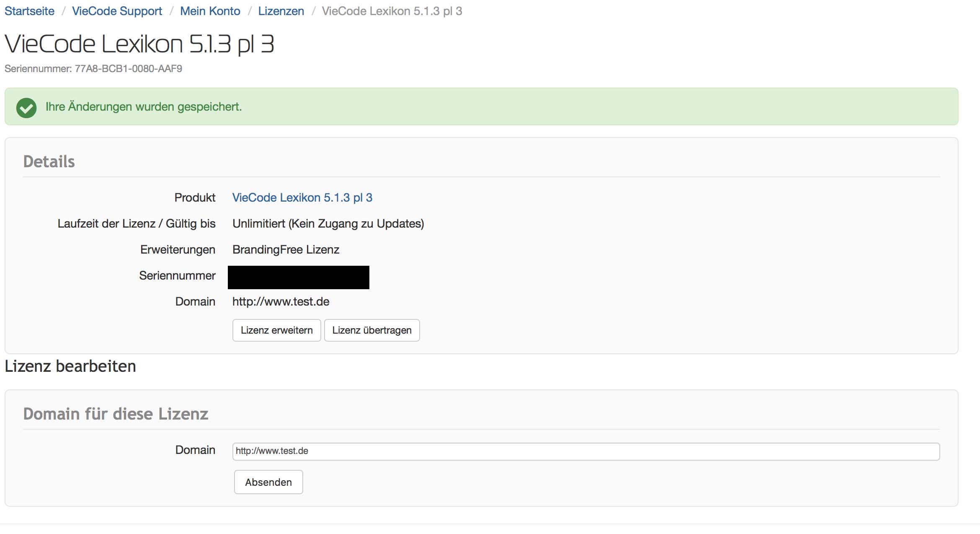Open the VieCode Lexikon product link

pos(302,197)
